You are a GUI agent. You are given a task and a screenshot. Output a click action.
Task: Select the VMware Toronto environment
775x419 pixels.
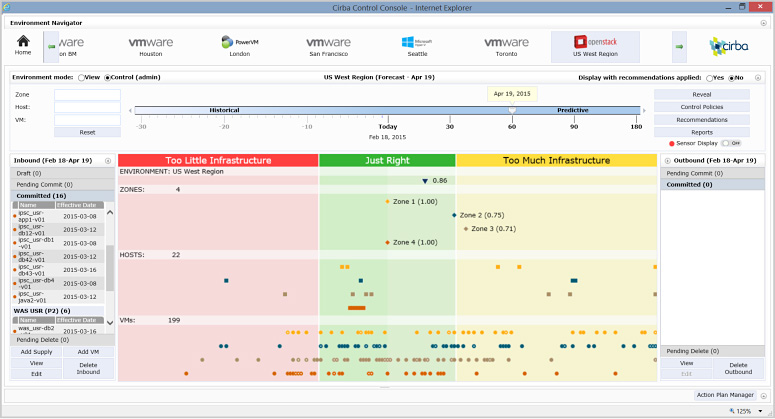(506, 46)
